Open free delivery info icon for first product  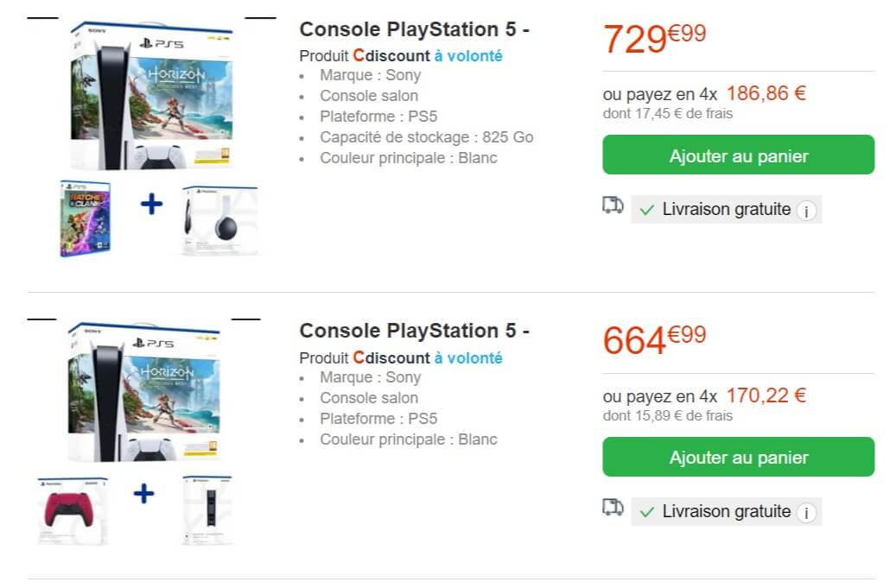click(806, 211)
